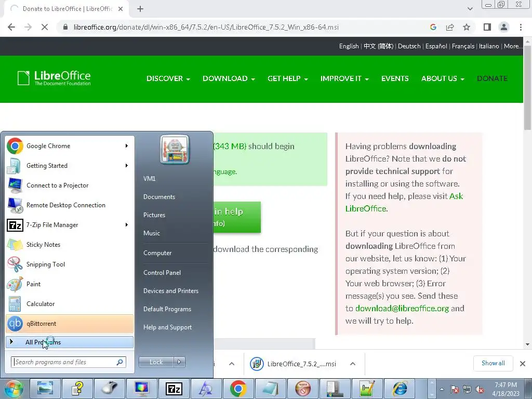Stop loading the page
This screenshot has width=532, height=399.
click(45, 27)
